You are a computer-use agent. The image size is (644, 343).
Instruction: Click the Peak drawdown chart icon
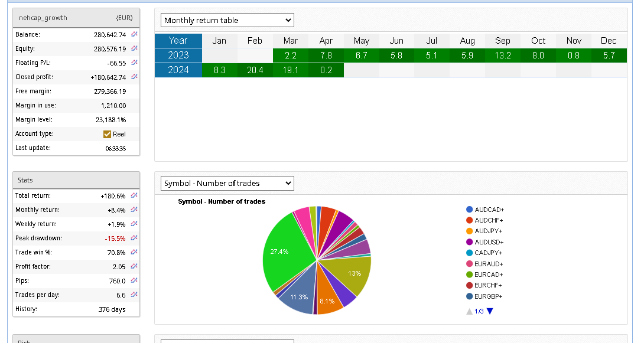tap(134, 238)
